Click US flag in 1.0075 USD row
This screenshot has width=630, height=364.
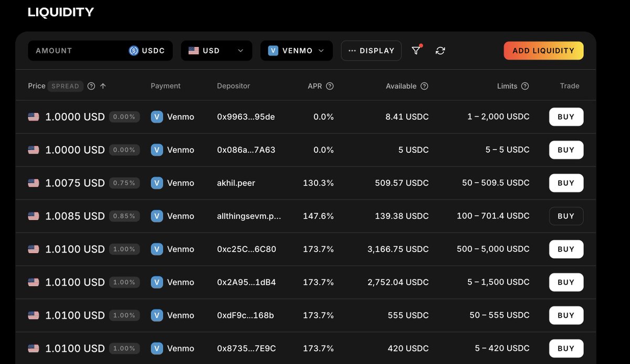click(x=34, y=183)
